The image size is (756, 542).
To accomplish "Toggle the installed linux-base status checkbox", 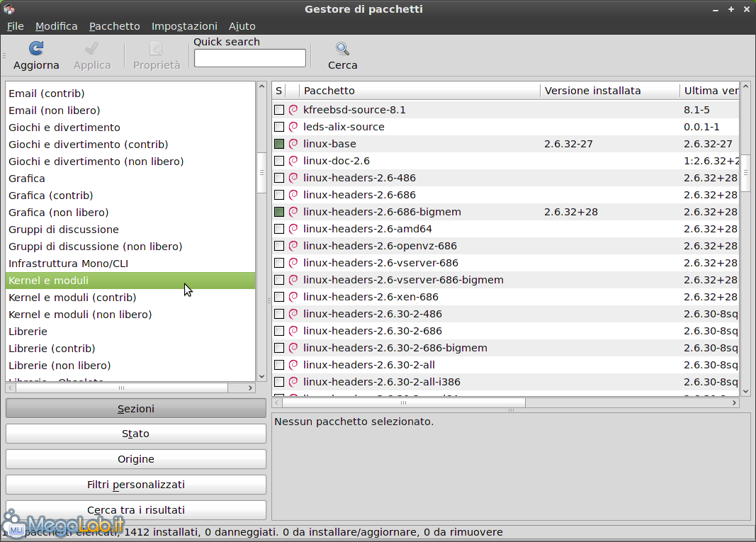I will tap(279, 144).
